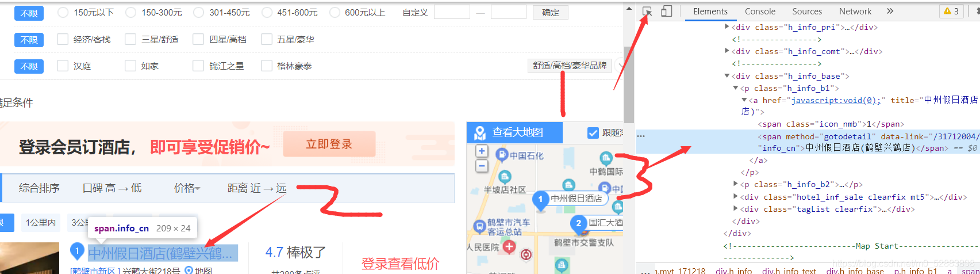This screenshot has width=980, height=274.
Task: Click the maximum custom price input field
Action: [509, 12]
